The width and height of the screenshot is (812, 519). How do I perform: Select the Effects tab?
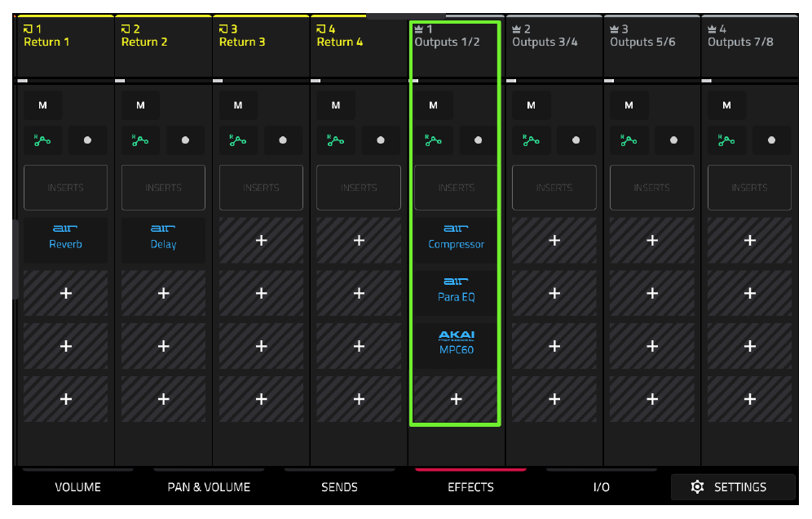(x=470, y=487)
